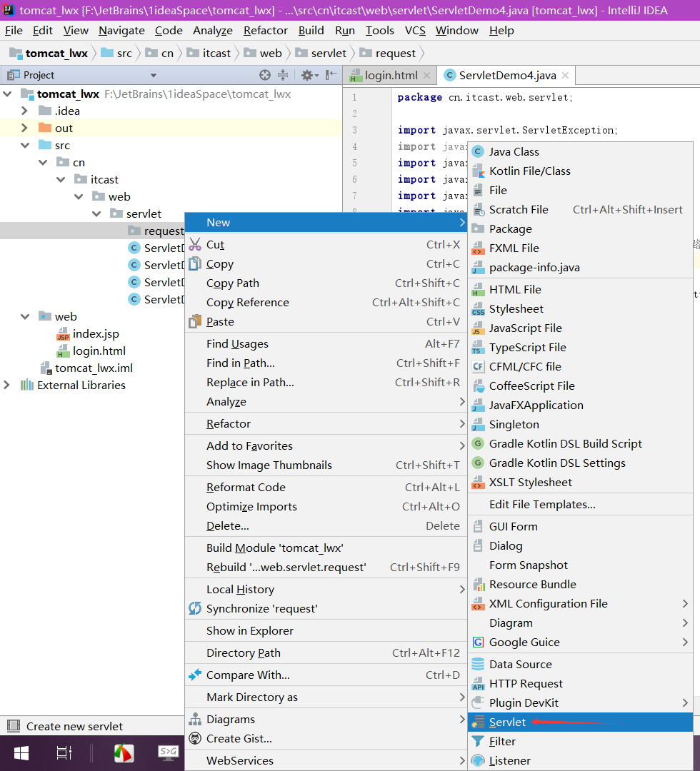Click the Diagrams hierarchy icon
This screenshot has width=700, height=771.
coord(195,720)
